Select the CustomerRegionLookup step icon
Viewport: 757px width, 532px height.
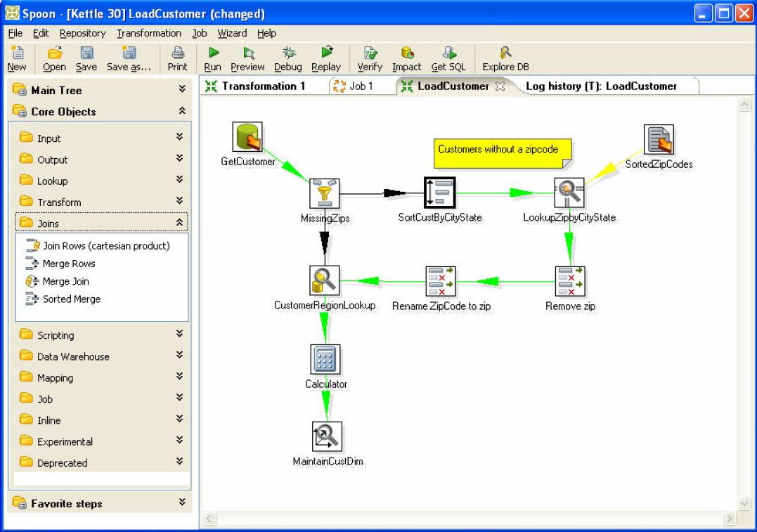point(325,280)
